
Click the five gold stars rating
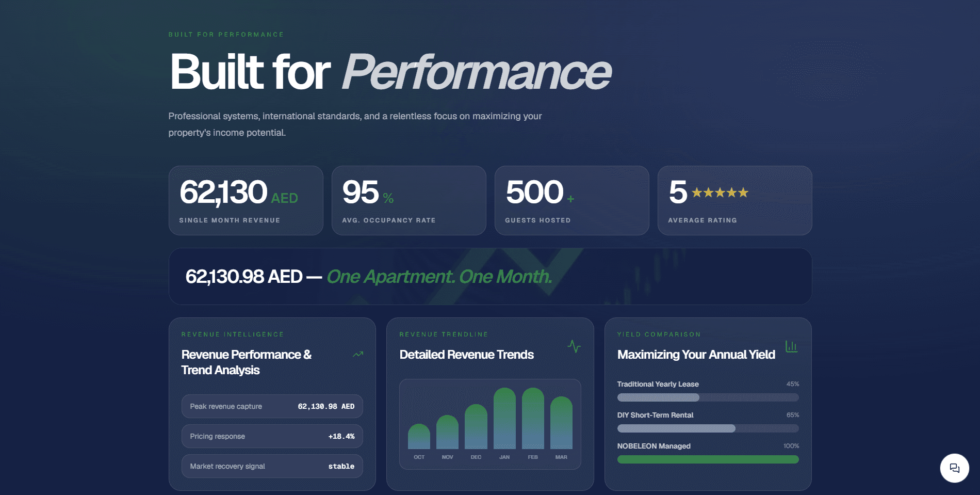click(720, 193)
